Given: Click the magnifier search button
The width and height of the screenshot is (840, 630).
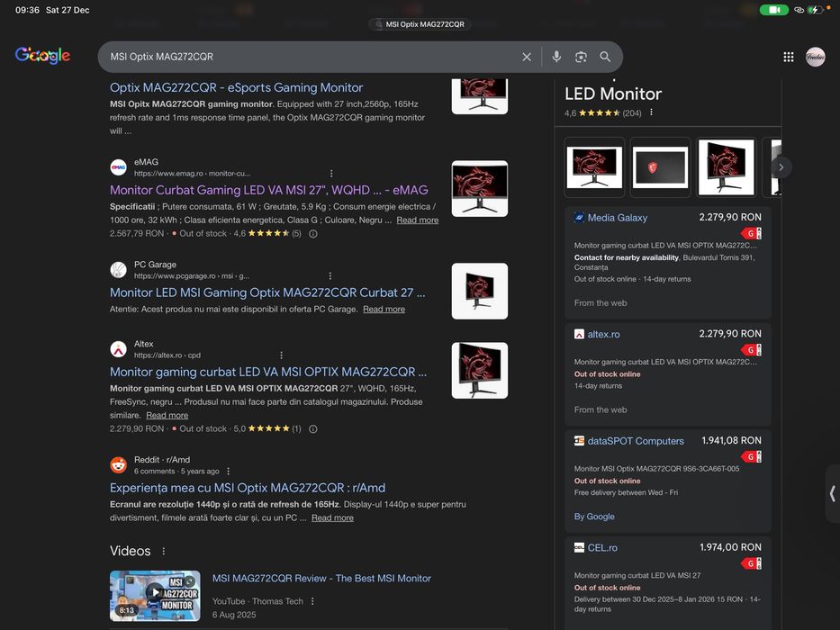Looking at the screenshot, I should (x=605, y=57).
